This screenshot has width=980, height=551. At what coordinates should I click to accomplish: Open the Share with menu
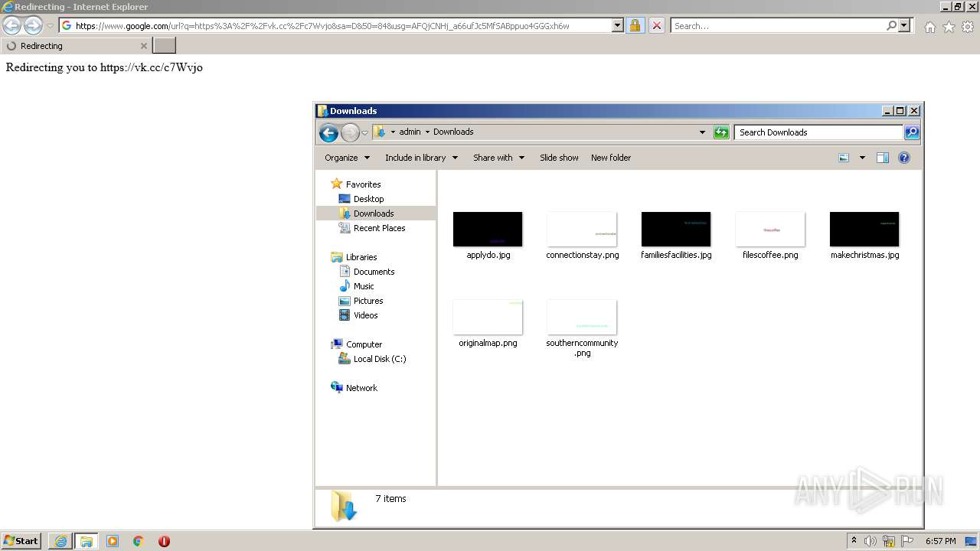[498, 158]
